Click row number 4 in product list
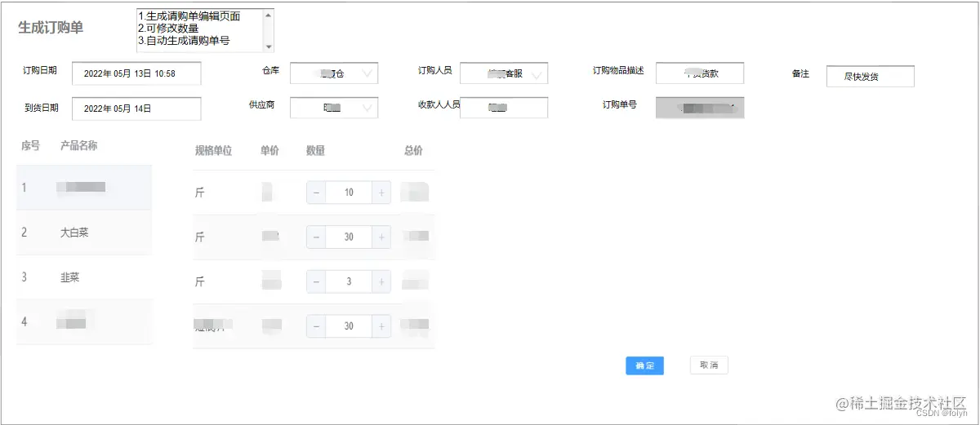This screenshot has height=425, width=980. (24, 321)
